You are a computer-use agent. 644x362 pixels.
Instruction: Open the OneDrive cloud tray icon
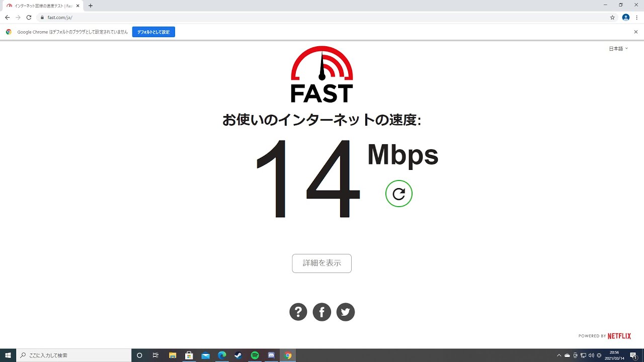[x=567, y=355]
